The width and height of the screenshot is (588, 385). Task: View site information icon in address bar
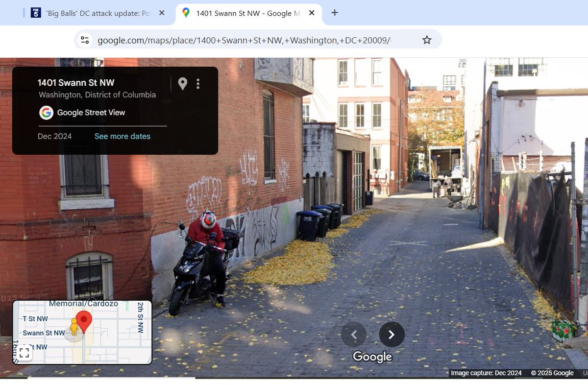tap(85, 40)
